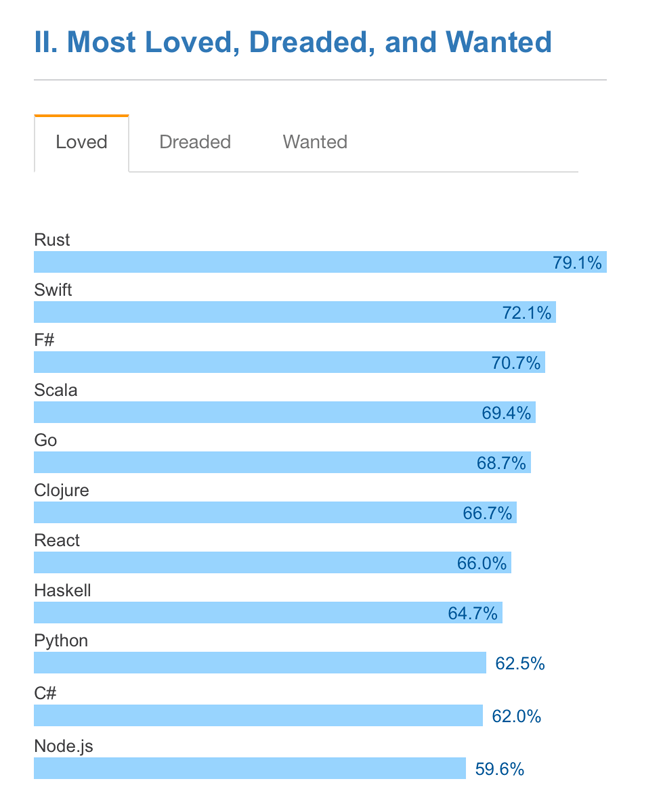
Task: Click the Haskell language label
Action: pos(62,590)
